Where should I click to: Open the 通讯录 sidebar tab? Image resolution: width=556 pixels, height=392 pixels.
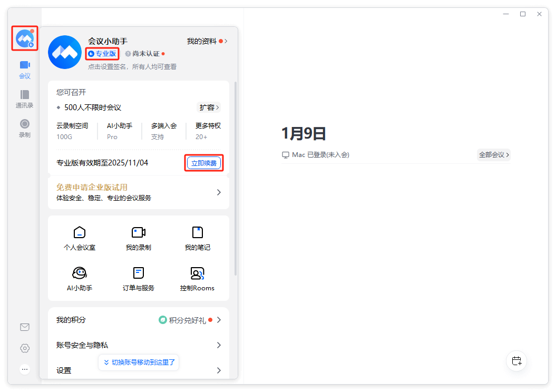(24, 99)
